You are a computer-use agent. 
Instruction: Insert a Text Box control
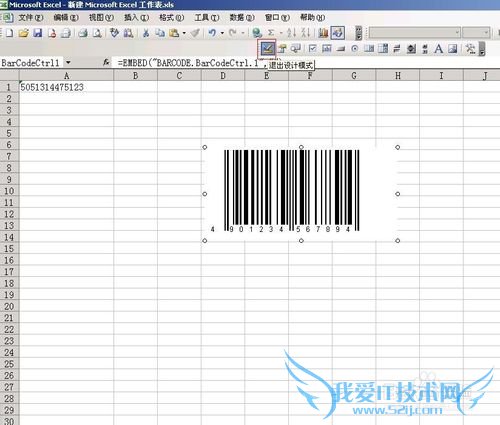[327, 49]
